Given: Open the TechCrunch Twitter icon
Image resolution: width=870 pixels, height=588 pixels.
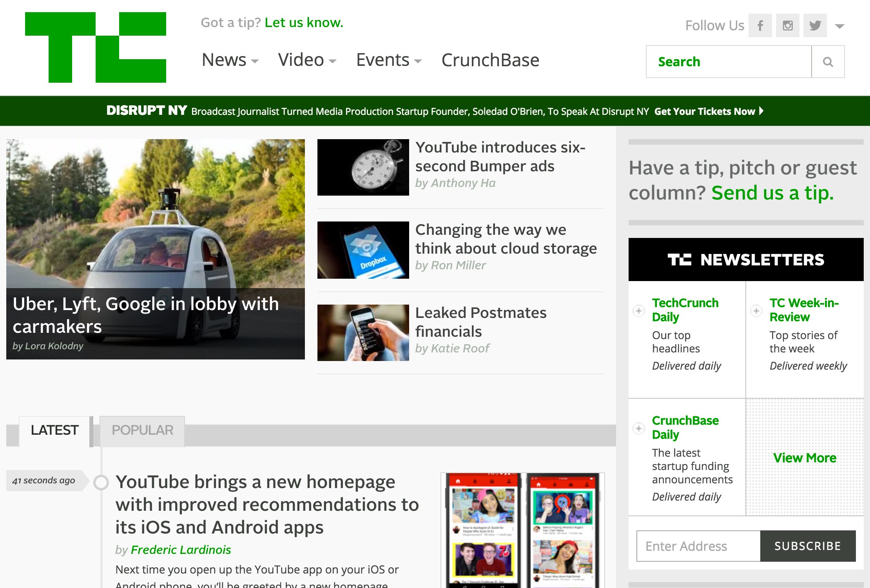Looking at the screenshot, I should tap(815, 25).
